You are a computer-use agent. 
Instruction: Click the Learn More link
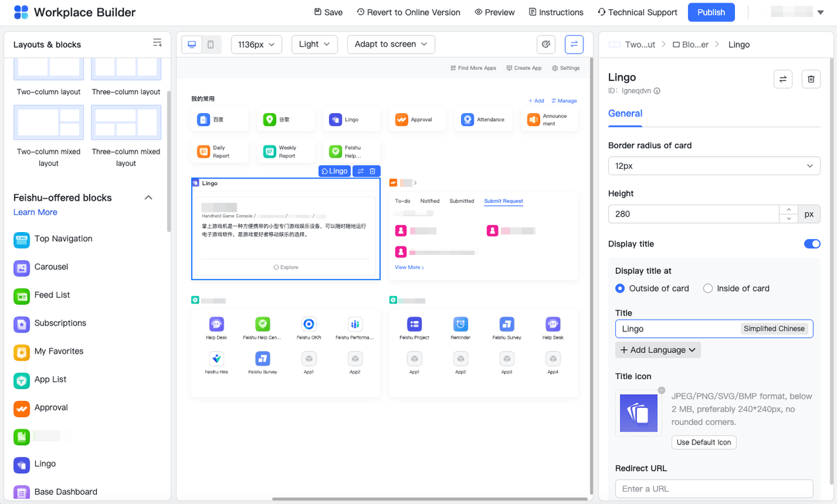pyautogui.click(x=35, y=212)
